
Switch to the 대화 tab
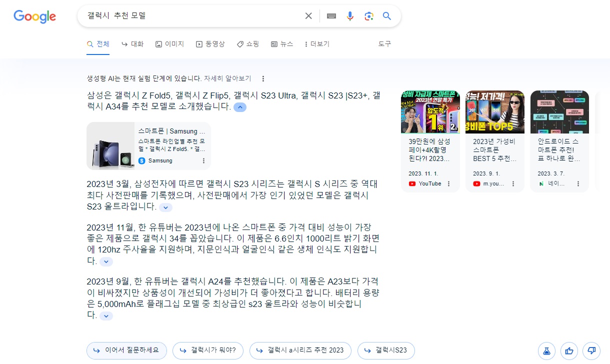(132, 44)
